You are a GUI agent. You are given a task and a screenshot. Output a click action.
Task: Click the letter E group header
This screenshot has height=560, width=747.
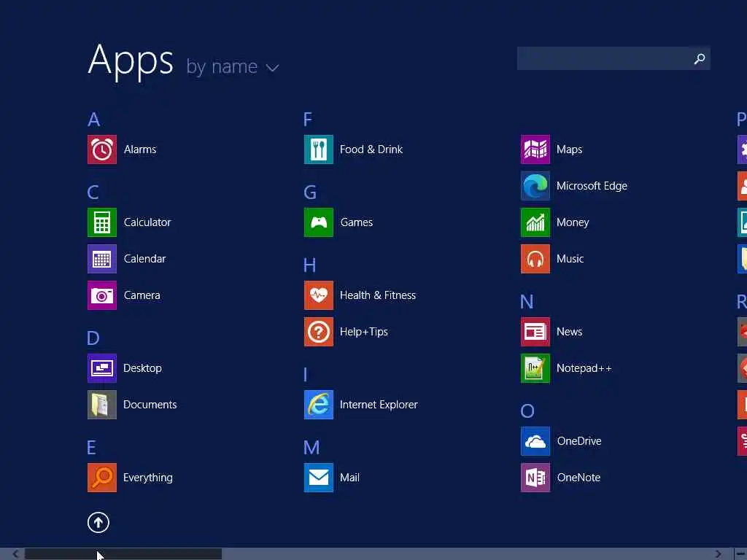[x=91, y=448]
